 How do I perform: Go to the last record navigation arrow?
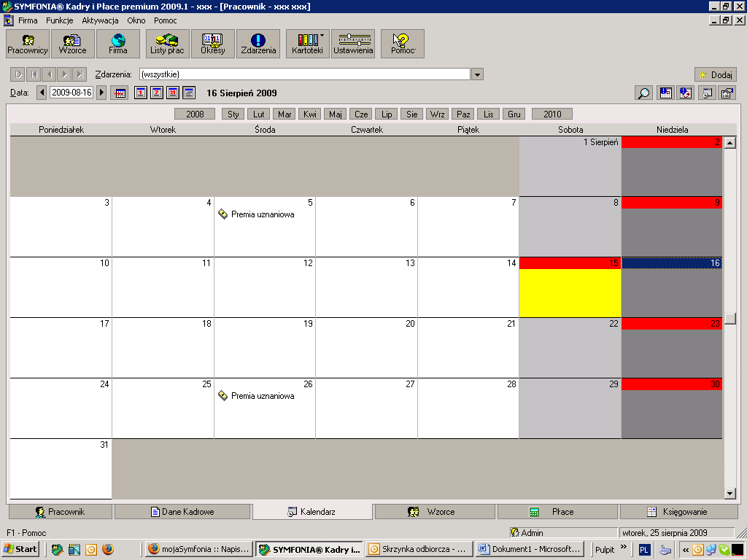coord(80,74)
